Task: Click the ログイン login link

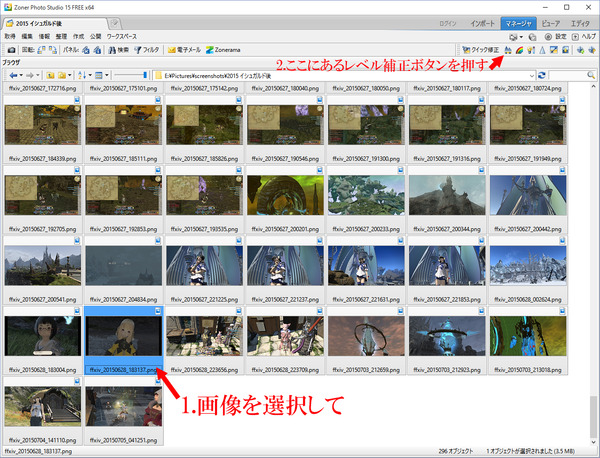Action: tap(448, 24)
